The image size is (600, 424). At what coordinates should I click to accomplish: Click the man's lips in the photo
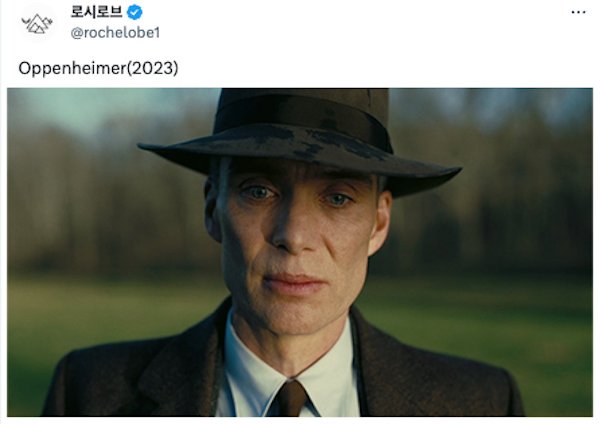[x=293, y=284]
